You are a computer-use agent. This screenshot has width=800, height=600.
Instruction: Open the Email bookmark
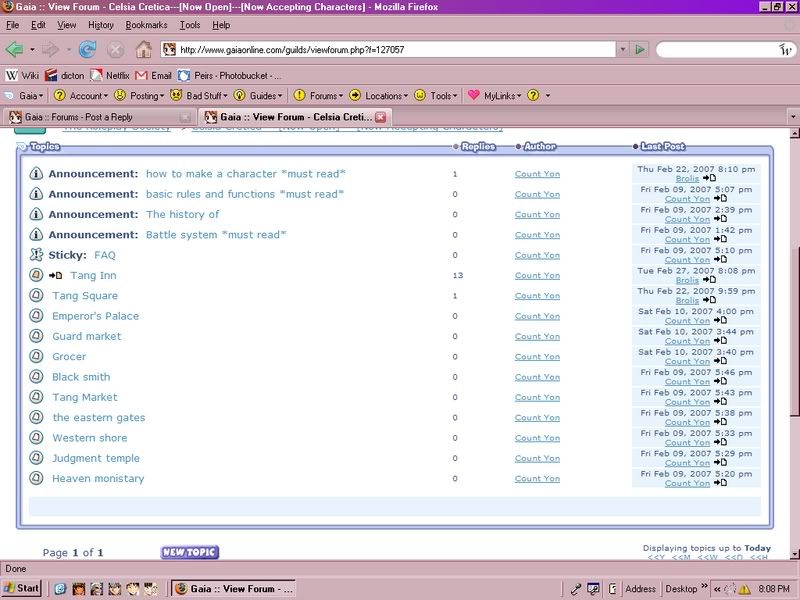pyautogui.click(x=154, y=76)
